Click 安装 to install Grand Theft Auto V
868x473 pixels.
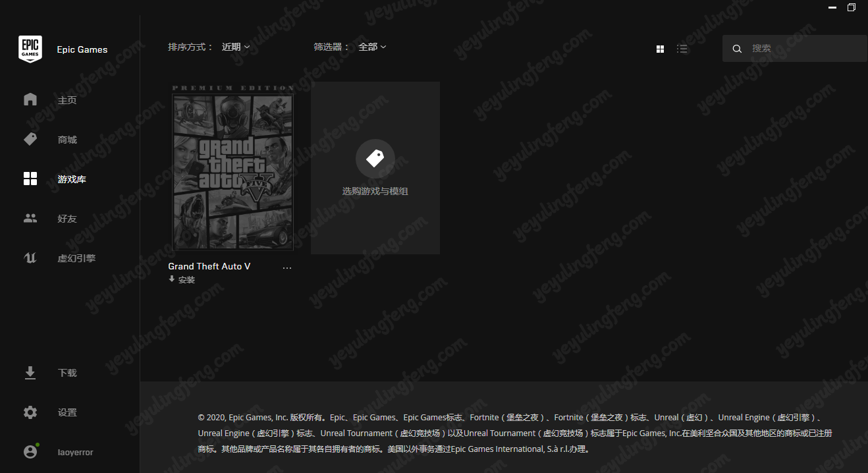187,280
